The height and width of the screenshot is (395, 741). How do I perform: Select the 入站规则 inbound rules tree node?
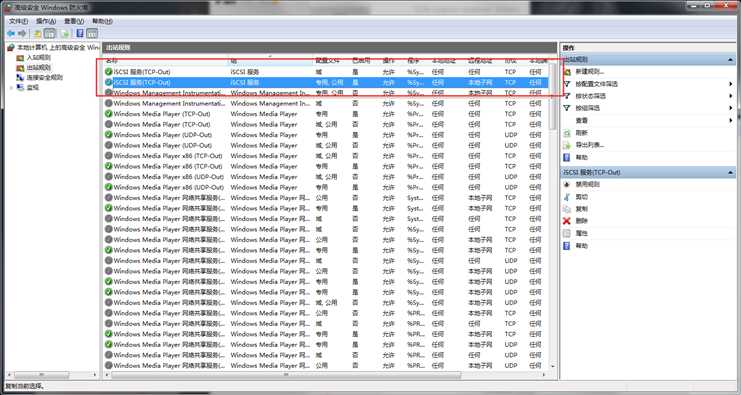coord(38,58)
